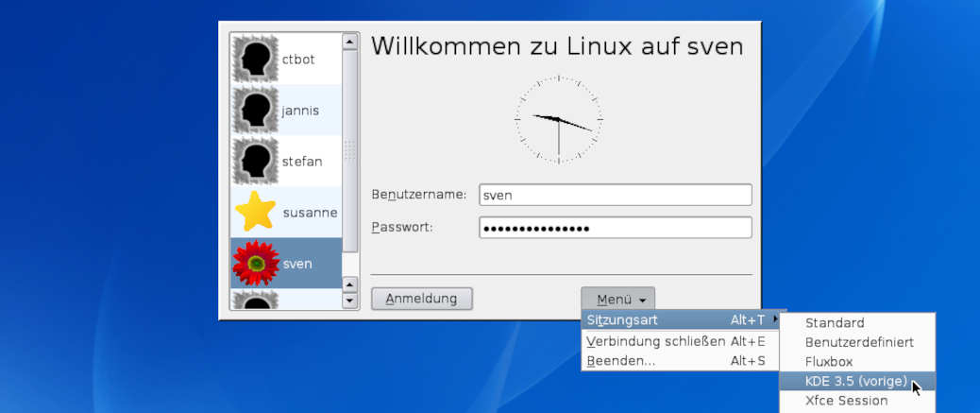
Task: Choose susanne's yellow star avatar
Action: coord(255,212)
